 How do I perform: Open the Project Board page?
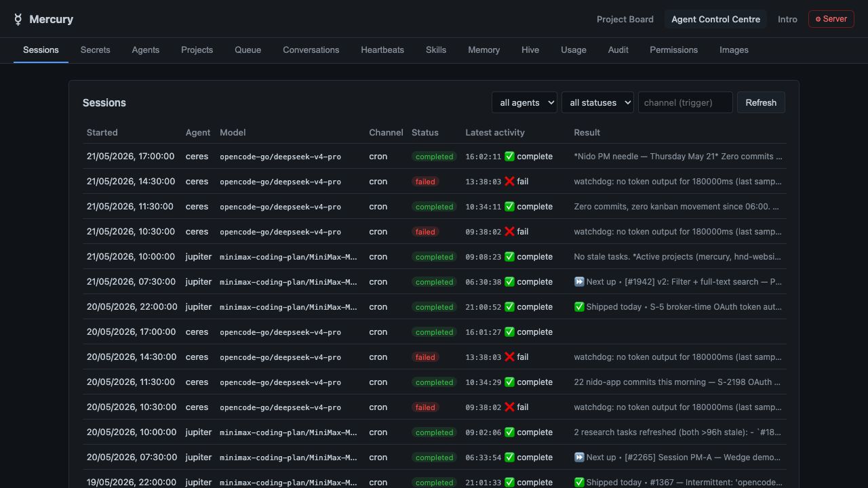(x=625, y=19)
